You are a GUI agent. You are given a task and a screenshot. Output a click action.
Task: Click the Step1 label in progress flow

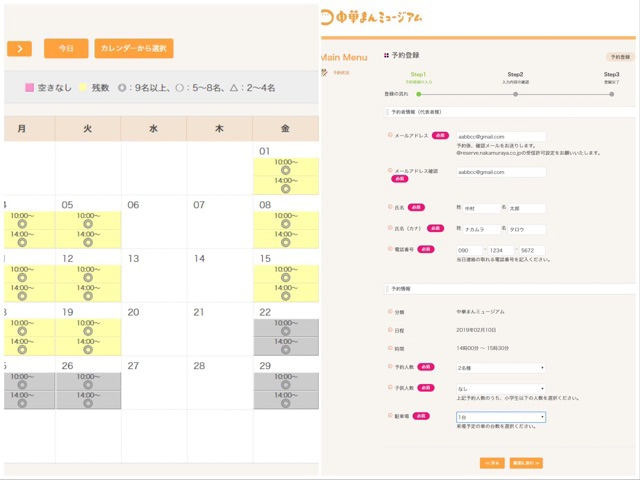tap(418, 74)
